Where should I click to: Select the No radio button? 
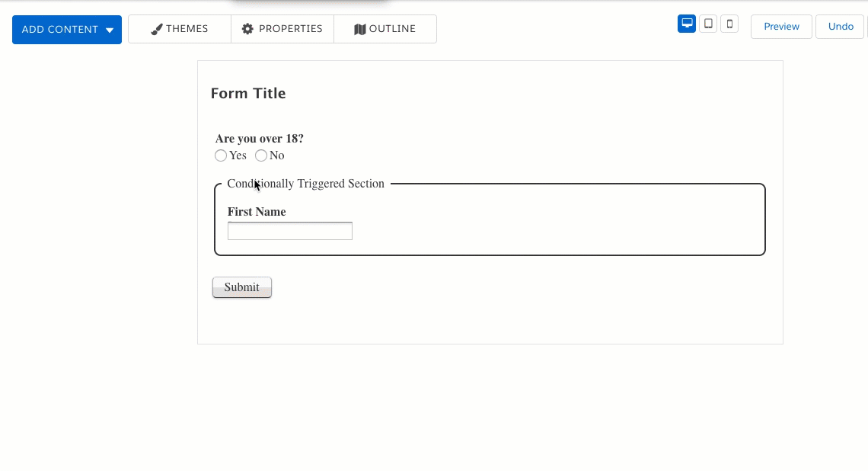pyautogui.click(x=261, y=155)
